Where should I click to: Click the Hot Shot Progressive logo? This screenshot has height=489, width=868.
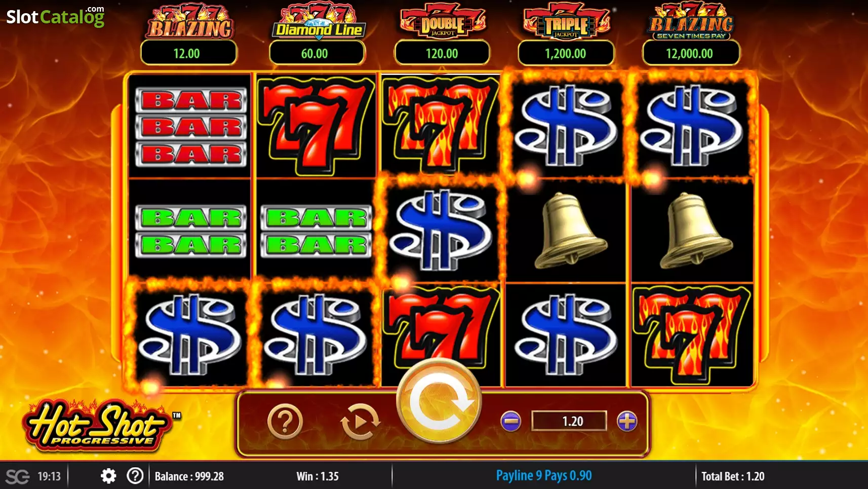97,425
